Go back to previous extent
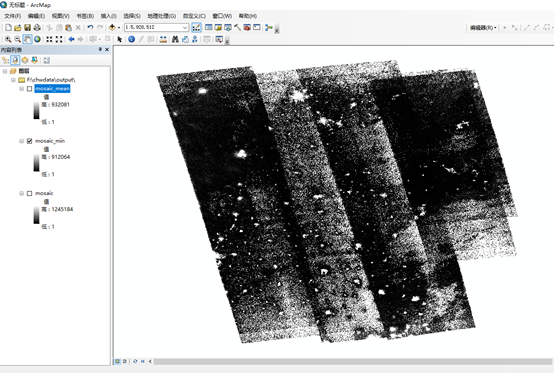 click(71, 39)
